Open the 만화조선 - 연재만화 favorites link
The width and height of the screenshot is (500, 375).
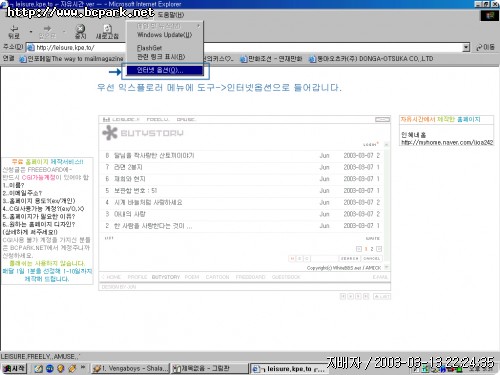click(x=271, y=59)
